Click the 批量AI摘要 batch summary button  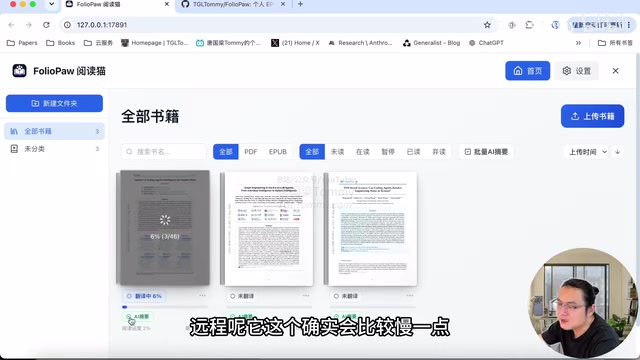click(x=486, y=151)
